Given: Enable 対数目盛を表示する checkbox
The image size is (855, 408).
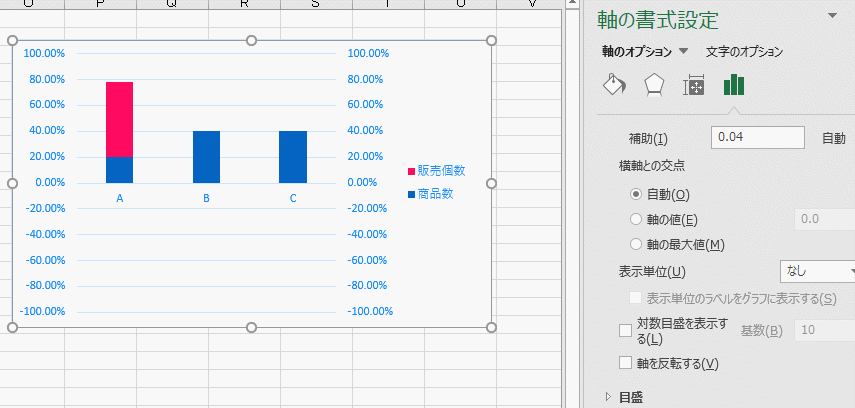Looking at the screenshot, I should pos(626,329).
